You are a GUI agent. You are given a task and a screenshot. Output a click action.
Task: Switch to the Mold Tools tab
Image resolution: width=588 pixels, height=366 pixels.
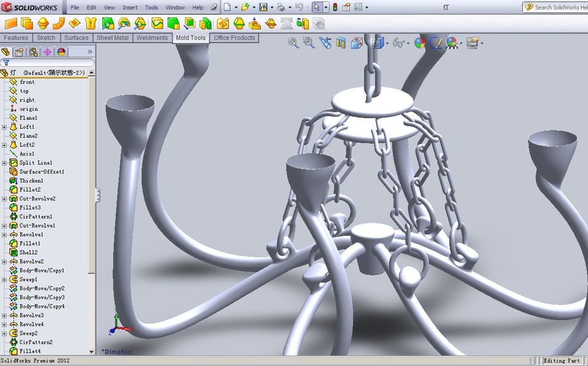[x=191, y=37]
